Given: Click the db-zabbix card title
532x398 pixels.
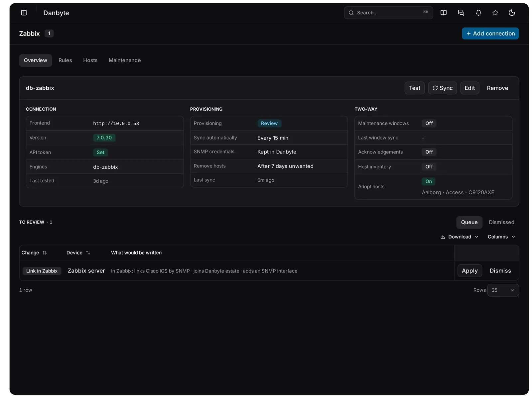Looking at the screenshot, I should 40,88.
